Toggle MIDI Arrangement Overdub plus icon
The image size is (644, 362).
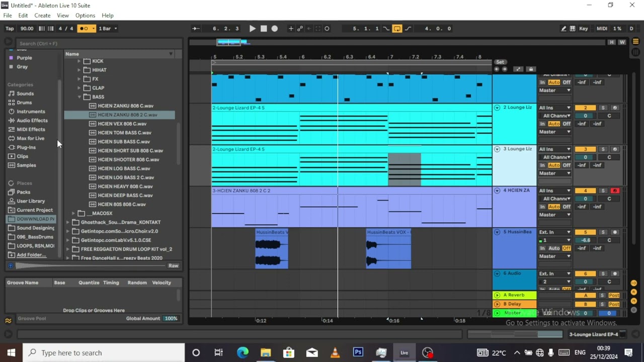point(291,29)
